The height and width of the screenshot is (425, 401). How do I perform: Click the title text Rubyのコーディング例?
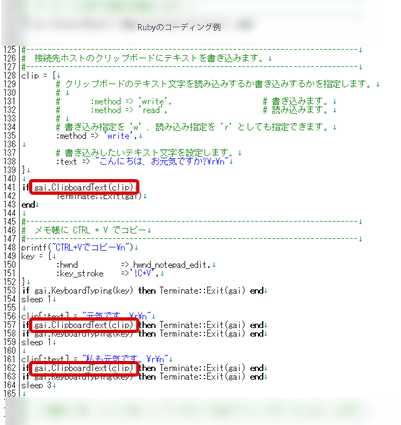tap(179, 27)
